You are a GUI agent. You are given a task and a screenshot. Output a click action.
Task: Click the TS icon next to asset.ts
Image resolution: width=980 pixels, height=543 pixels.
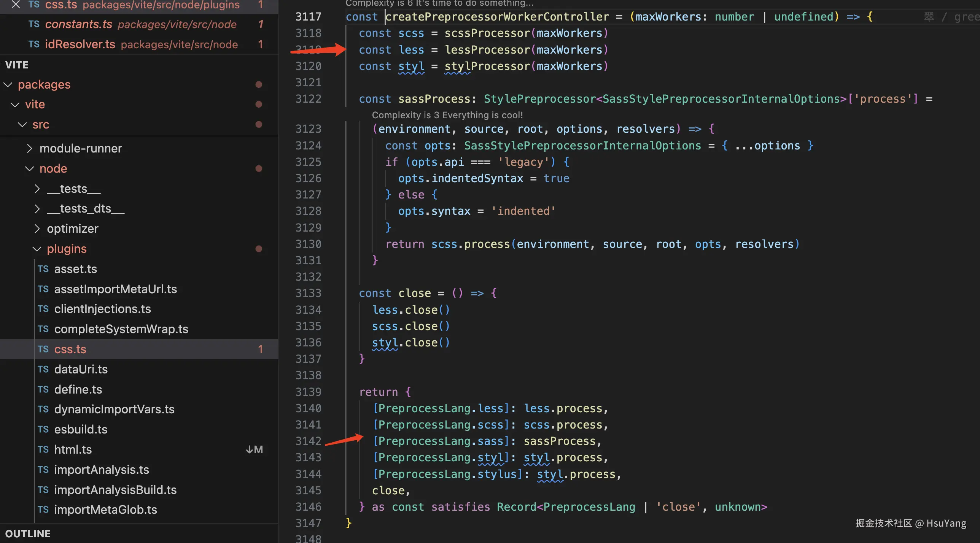coord(43,269)
